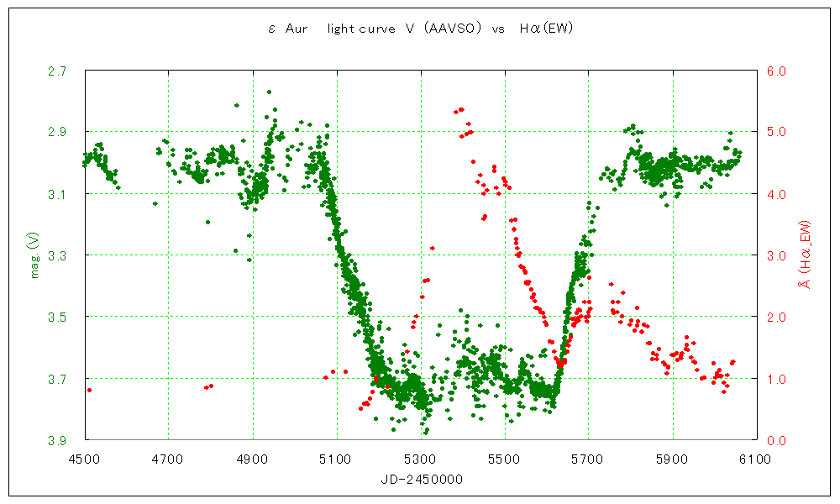Click the red right axis tick 6.0
Viewport: 840px width, 504px height.
point(775,72)
